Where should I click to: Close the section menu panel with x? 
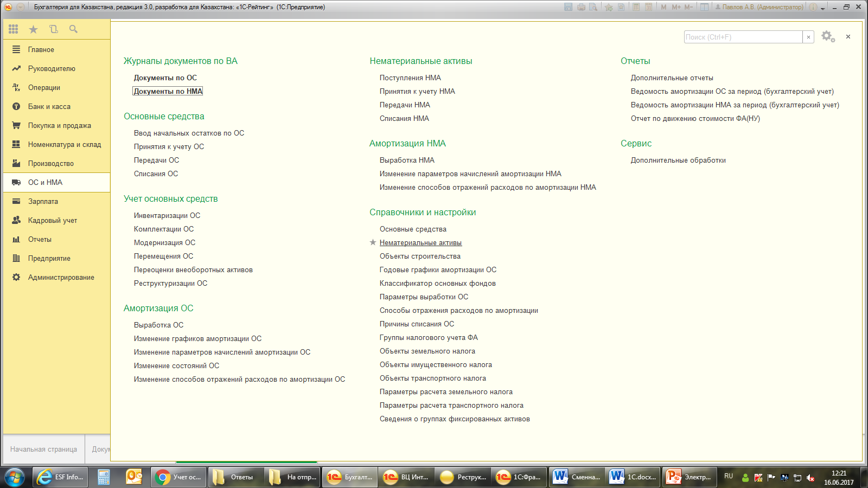point(848,37)
